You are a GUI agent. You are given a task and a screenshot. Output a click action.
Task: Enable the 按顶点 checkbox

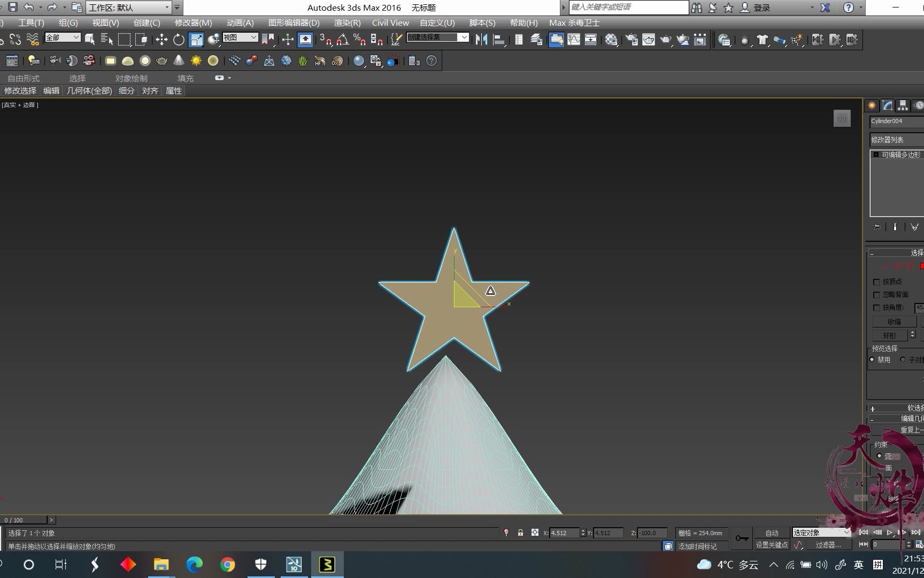pyautogui.click(x=876, y=282)
